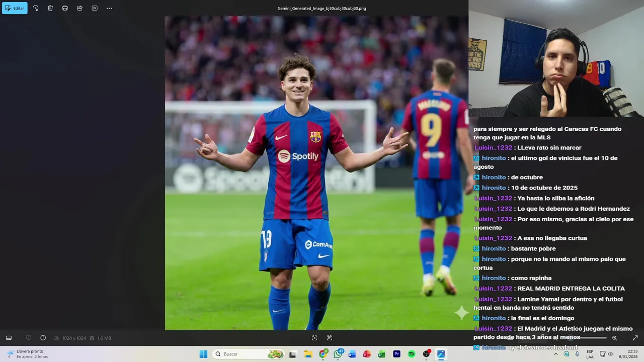Open File Explorer from the taskbar

[x=308, y=354]
